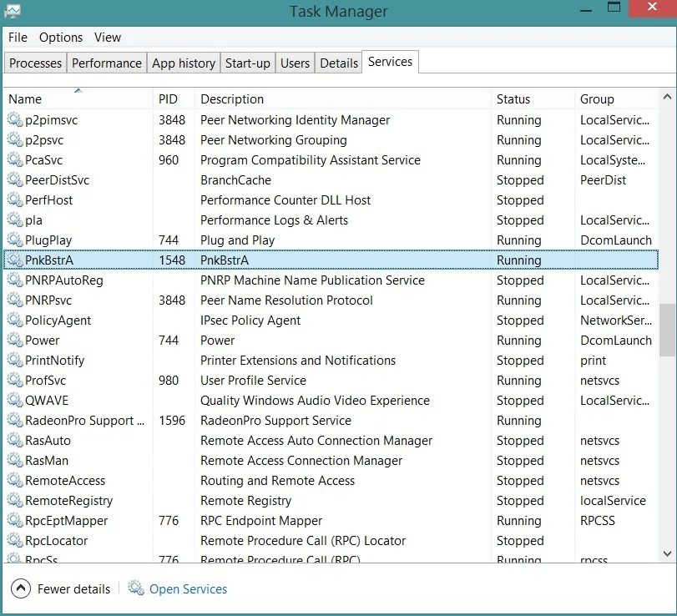677x616 pixels.
Task: Click the gear icon beside RemoteRegistry
Action: tap(15, 500)
